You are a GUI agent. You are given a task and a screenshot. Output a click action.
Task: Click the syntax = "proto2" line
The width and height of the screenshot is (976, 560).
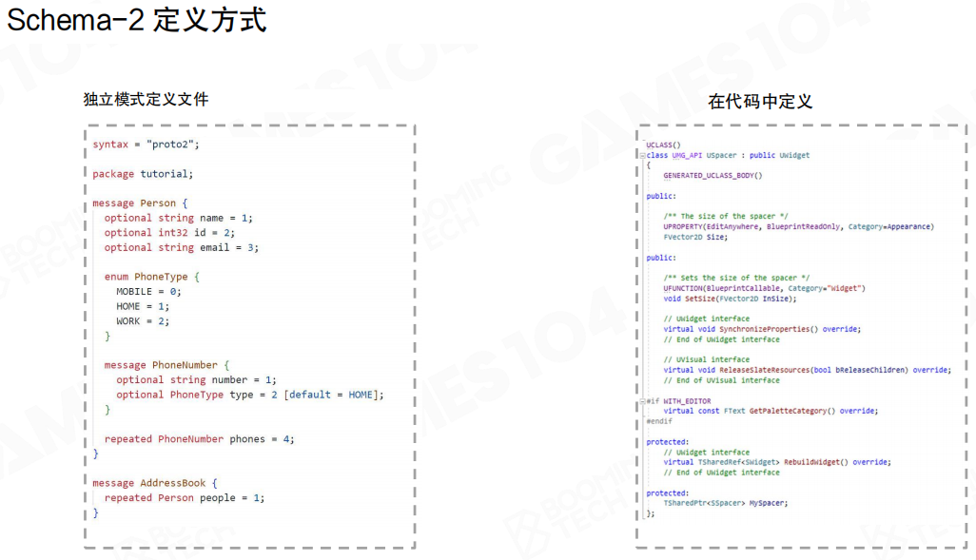click(x=146, y=145)
